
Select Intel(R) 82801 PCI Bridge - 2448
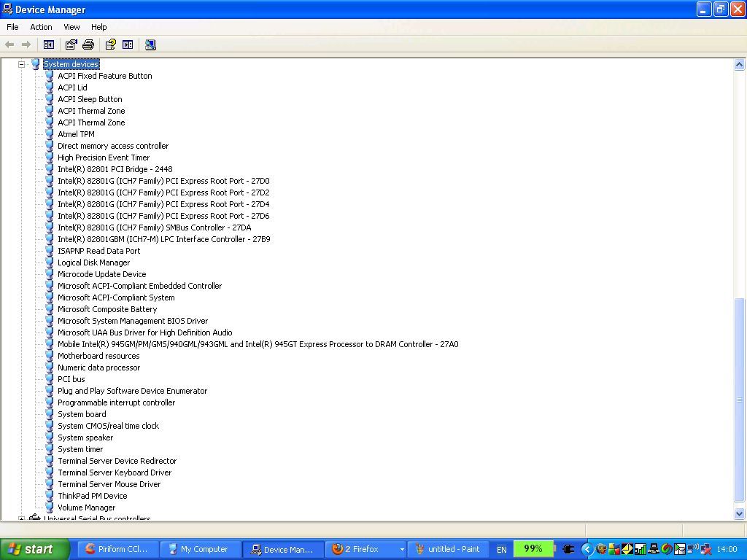point(115,169)
